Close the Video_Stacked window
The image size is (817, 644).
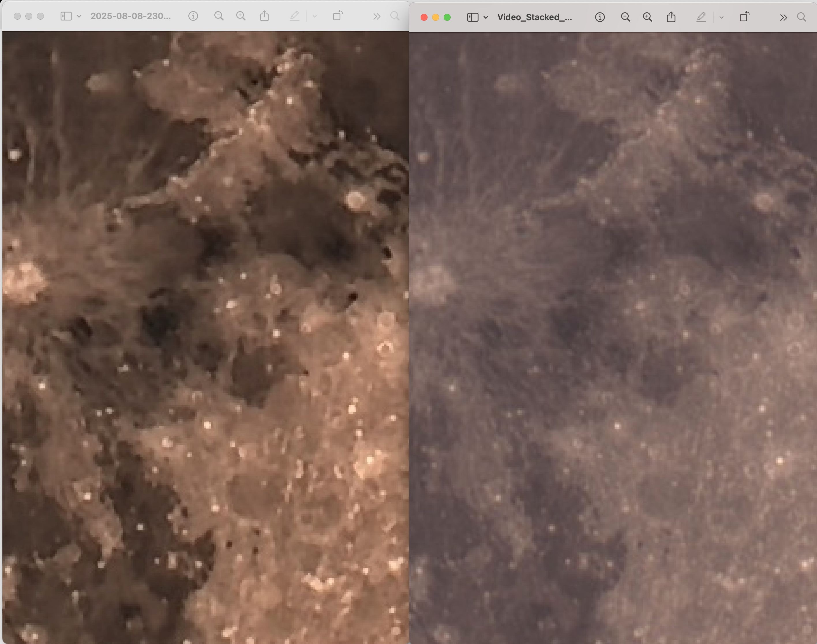[424, 17]
